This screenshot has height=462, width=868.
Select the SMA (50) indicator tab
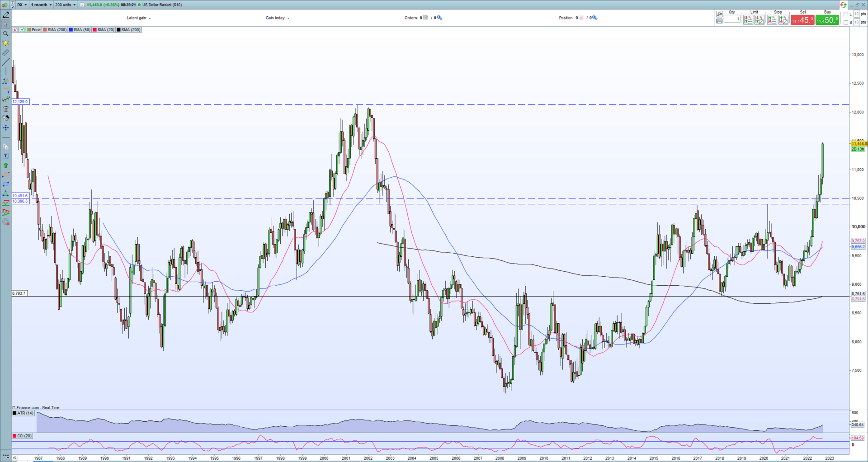[80, 30]
